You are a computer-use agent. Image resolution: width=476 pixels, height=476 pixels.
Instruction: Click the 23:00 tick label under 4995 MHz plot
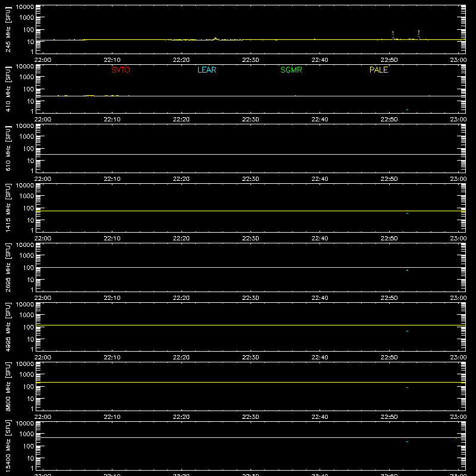[458, 358]
